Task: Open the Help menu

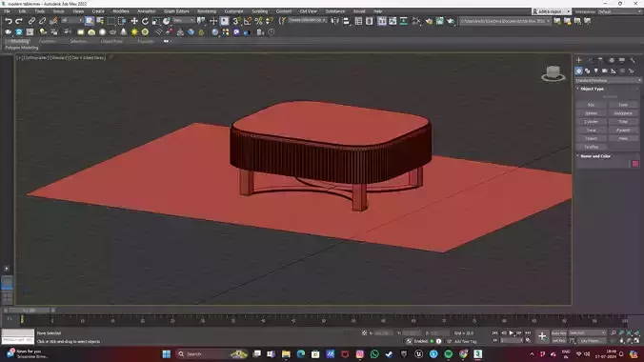Action: click(x=378, y=11)
